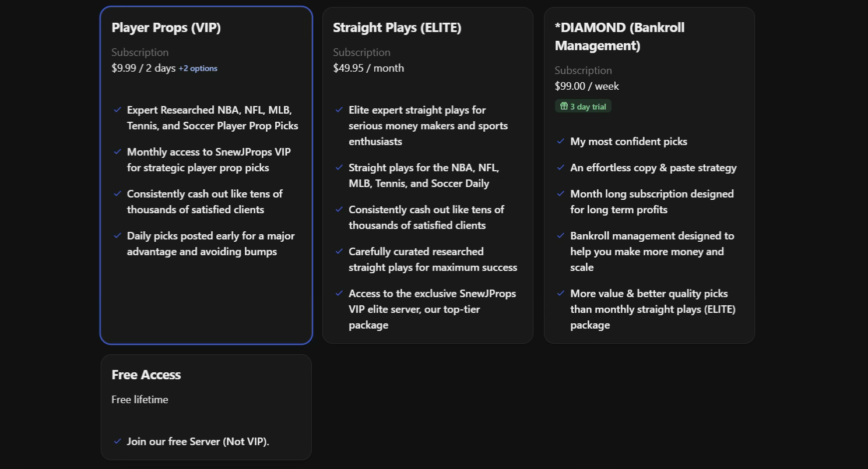Viewport: 868px width, 469px height.
Task: Click the Free lifetime label
Action: click(x=140, y=399)
